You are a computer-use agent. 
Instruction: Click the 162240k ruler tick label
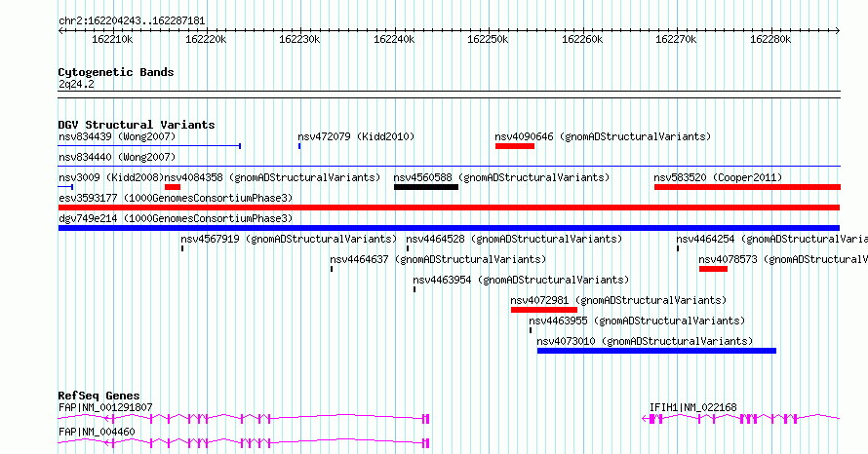pyautogui.click(x=394, y=39)
